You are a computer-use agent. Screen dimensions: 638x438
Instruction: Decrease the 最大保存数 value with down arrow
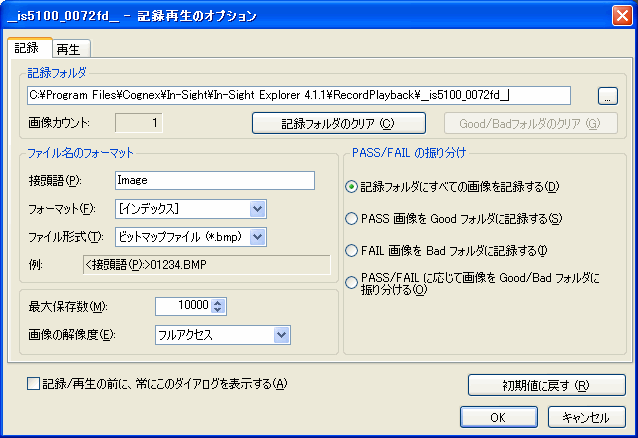tap(219, 309)
